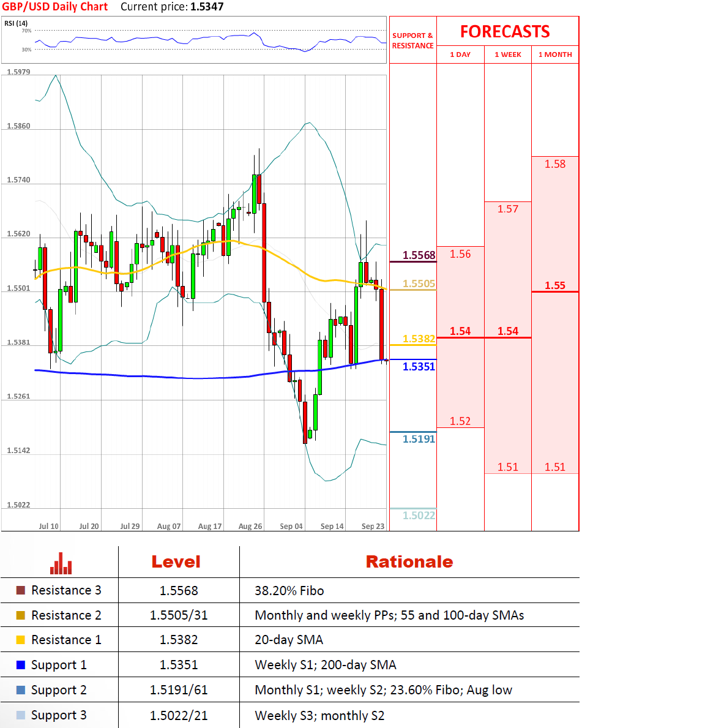The height and width of the screenshot is (728, 705).
Task: Click the Support 2 row label
Action: (x=59, y=691)
